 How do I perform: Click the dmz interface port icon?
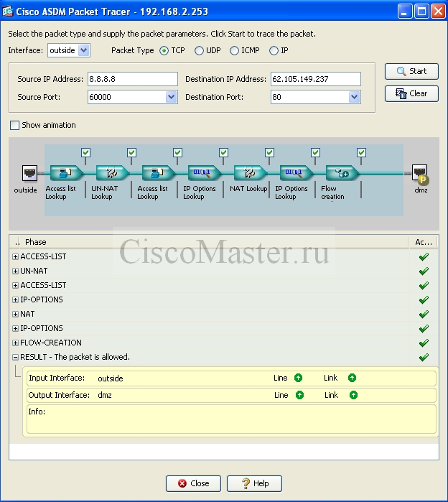click(x=420, y=173)
